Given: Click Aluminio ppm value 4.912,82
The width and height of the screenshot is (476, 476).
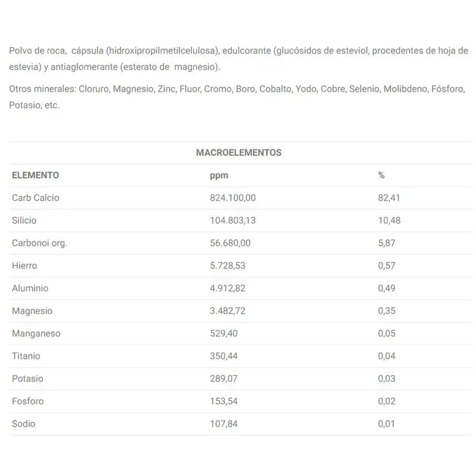Looking at the screenshot, I should 228,289.
